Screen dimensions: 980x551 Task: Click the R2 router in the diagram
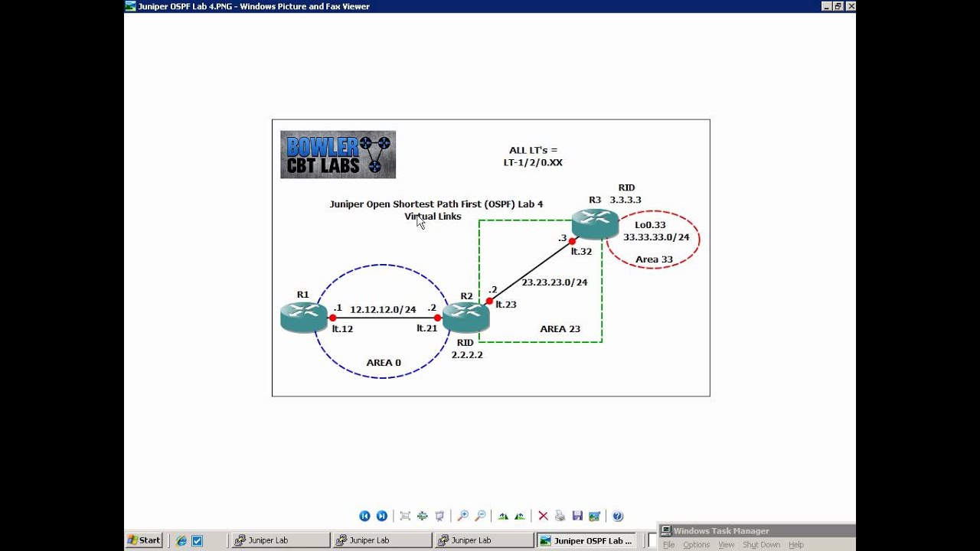[465, 317]
